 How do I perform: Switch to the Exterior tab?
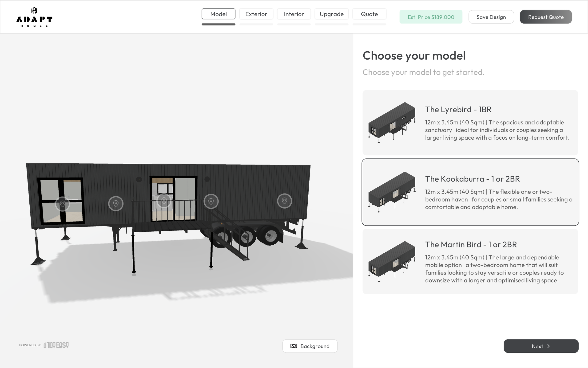coord(256,14)
